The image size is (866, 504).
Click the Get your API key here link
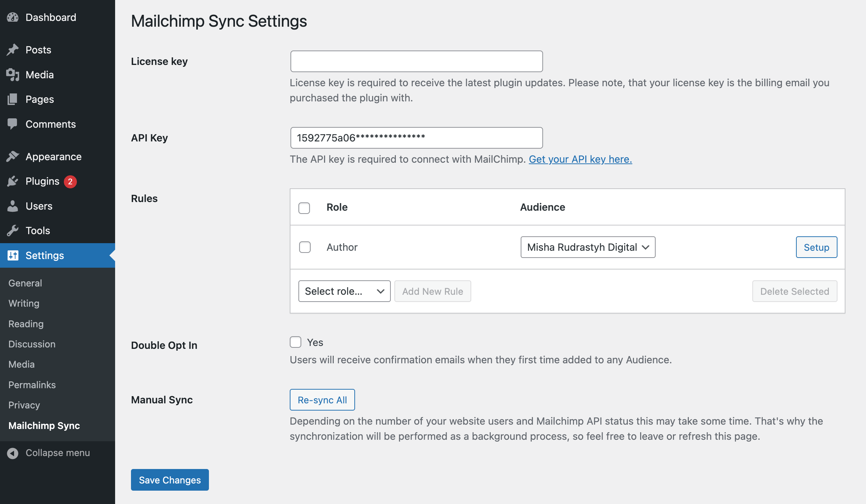click(580, 159)
